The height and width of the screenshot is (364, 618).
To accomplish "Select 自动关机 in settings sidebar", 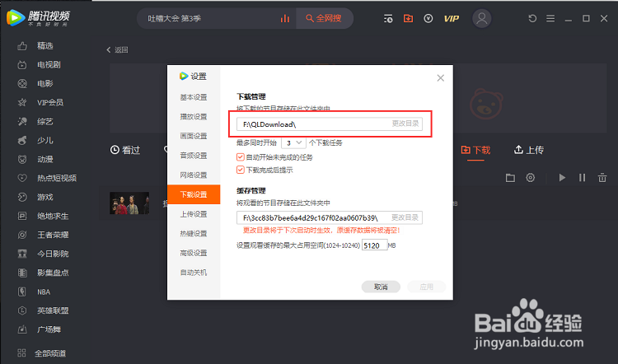I will click(194, 273).
